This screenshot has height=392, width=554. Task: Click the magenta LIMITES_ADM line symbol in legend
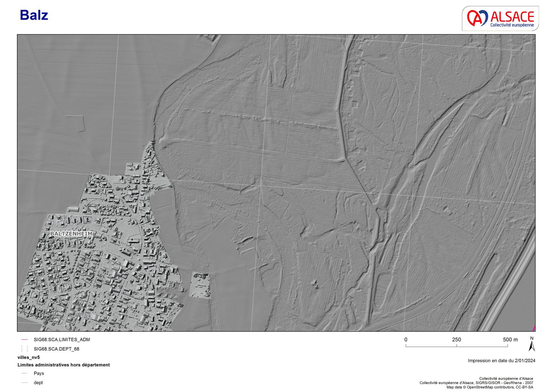24,340
